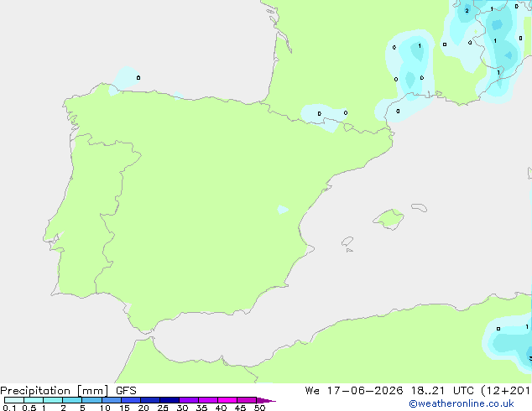Screen dimensions: 532x411
Task: Select the legend swatch for 20 to 25 mm
Action: [149, 400]
